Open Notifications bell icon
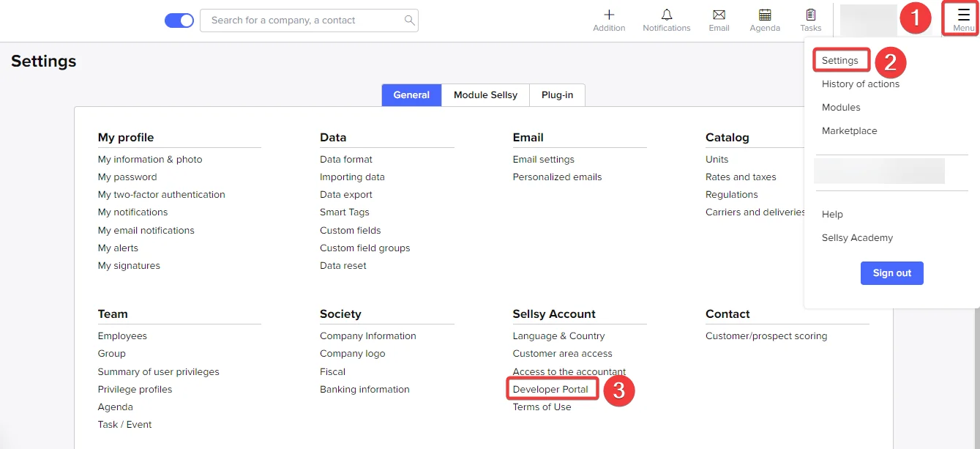The image size is (980, 449). (x=667, y=15)
